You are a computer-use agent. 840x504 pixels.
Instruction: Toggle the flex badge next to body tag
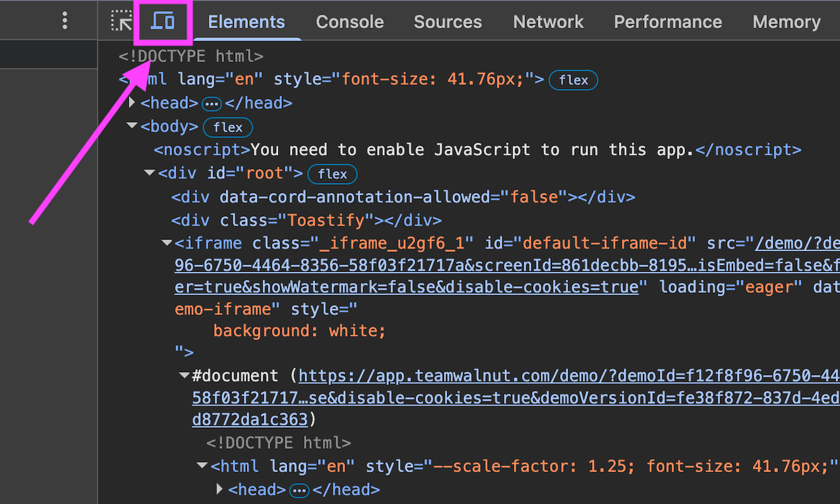tap(227, 127)
